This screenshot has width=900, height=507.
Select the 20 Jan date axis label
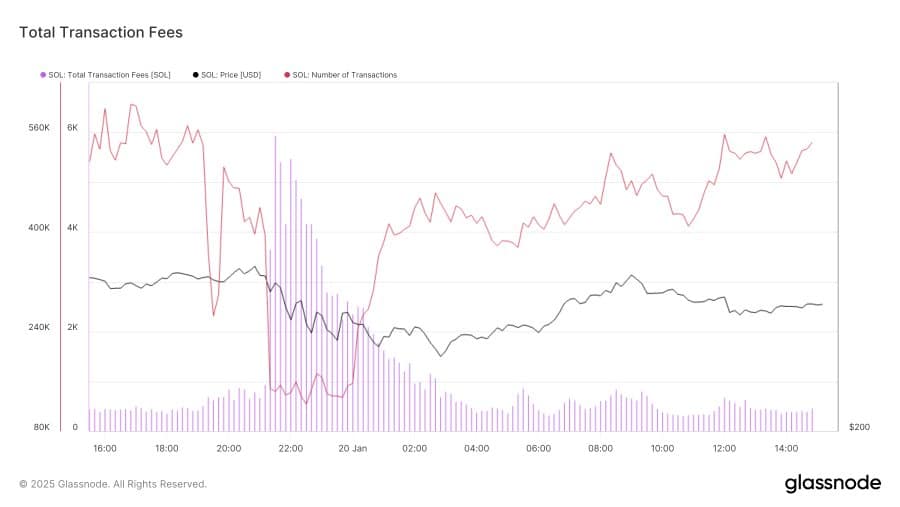(x=353, y=448)
